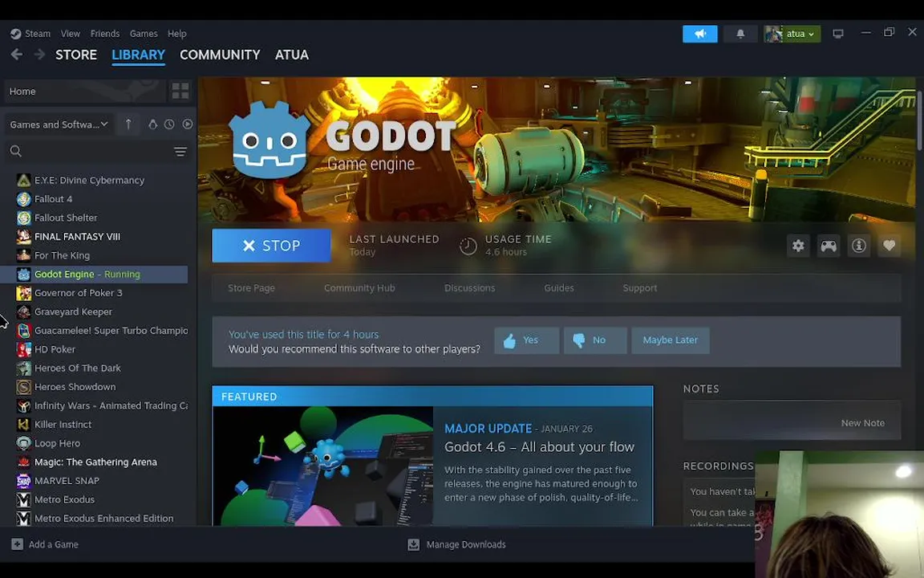The width and height of the screenshot is (924, 578).
Task: Click the Steam logo menu
Action: pos(30,34)
